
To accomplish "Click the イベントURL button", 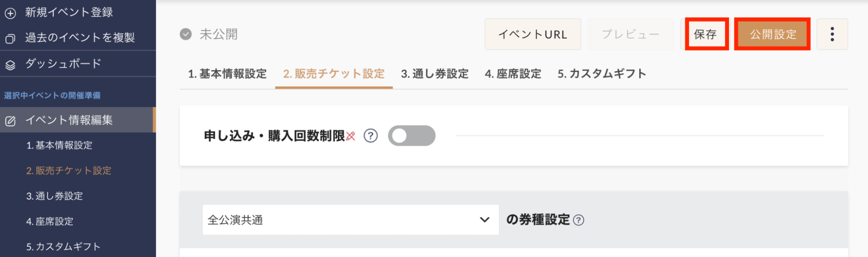I will pyautogui.click(x=533, y=34).
